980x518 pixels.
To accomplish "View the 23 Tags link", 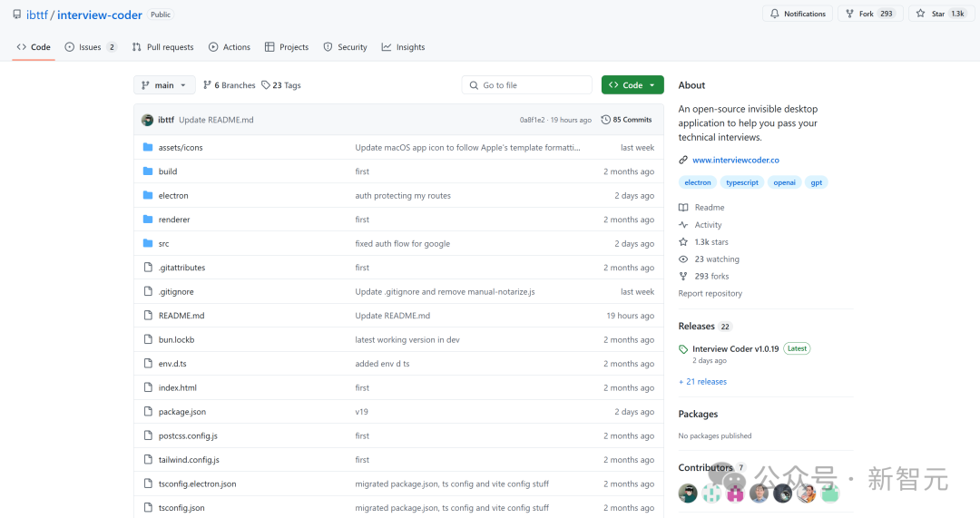I will point(281,85).
